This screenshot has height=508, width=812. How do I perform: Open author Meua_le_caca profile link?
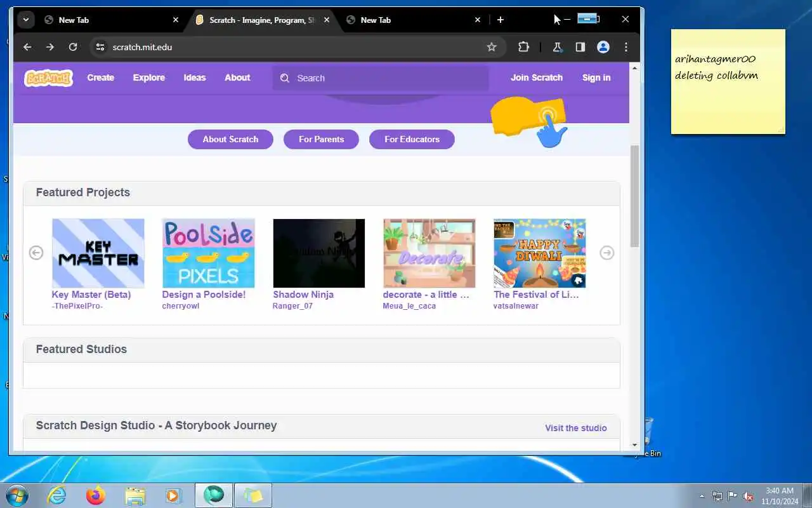pos(409,306)
